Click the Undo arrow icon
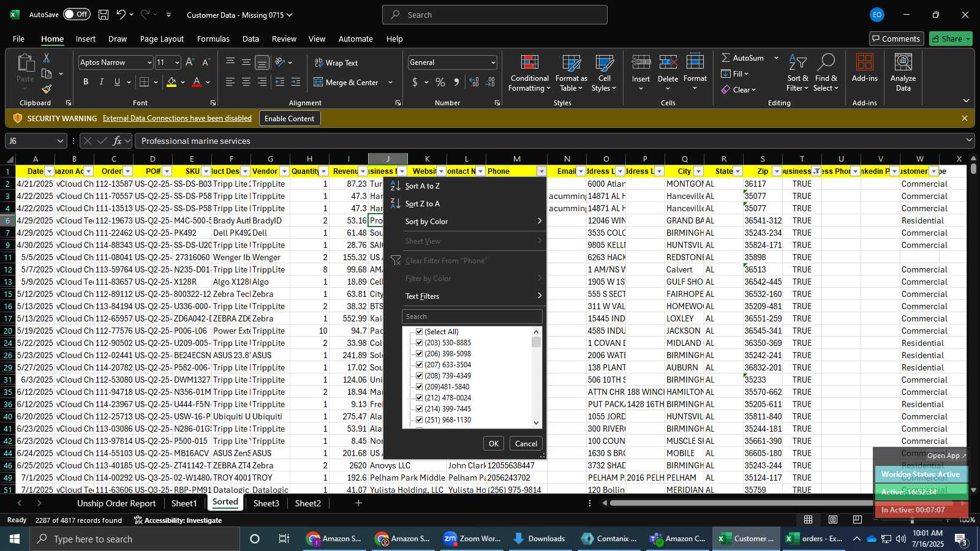The image size is (980, 551). tap(121, 15)
